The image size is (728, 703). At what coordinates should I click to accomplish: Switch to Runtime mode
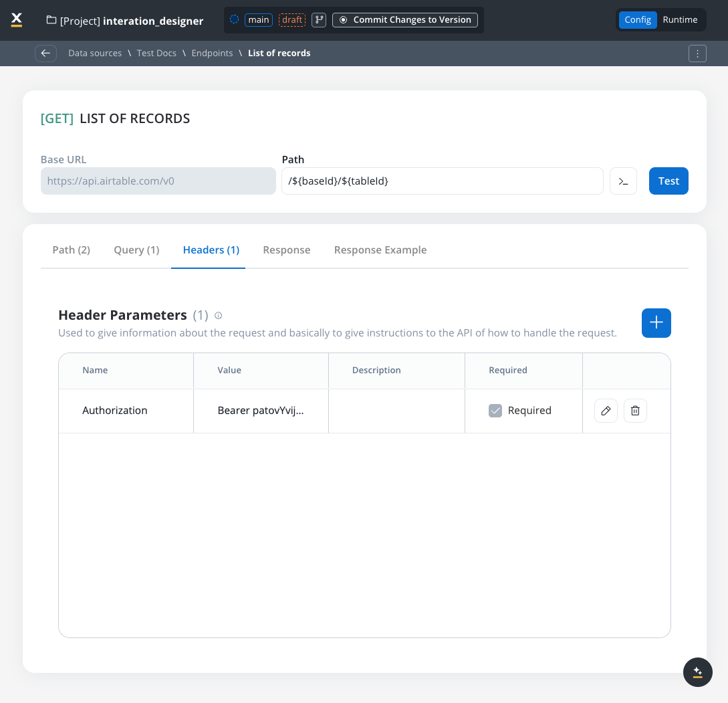(680, 20)
